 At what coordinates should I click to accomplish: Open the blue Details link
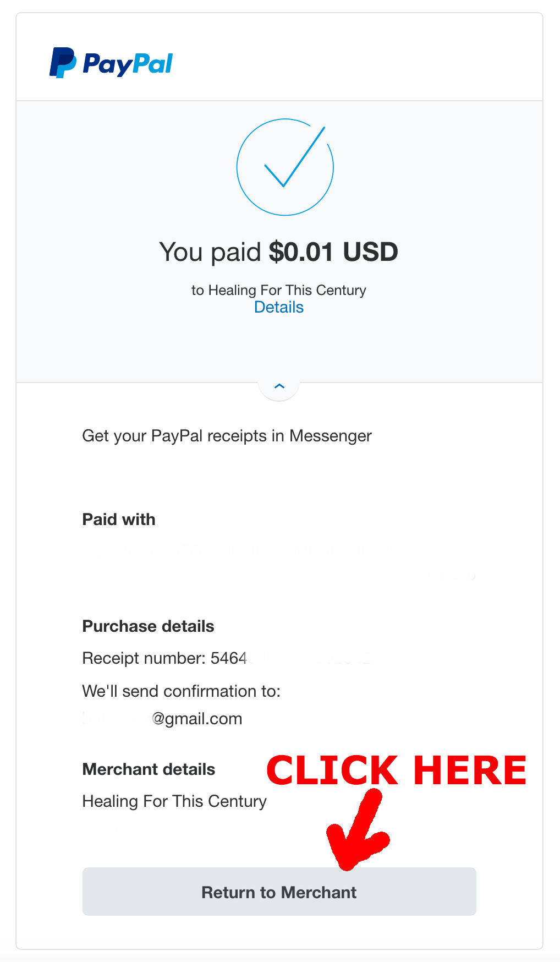(279, 307)
